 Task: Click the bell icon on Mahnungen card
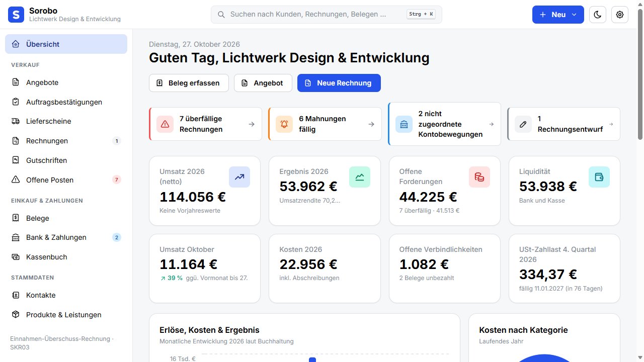284,124
